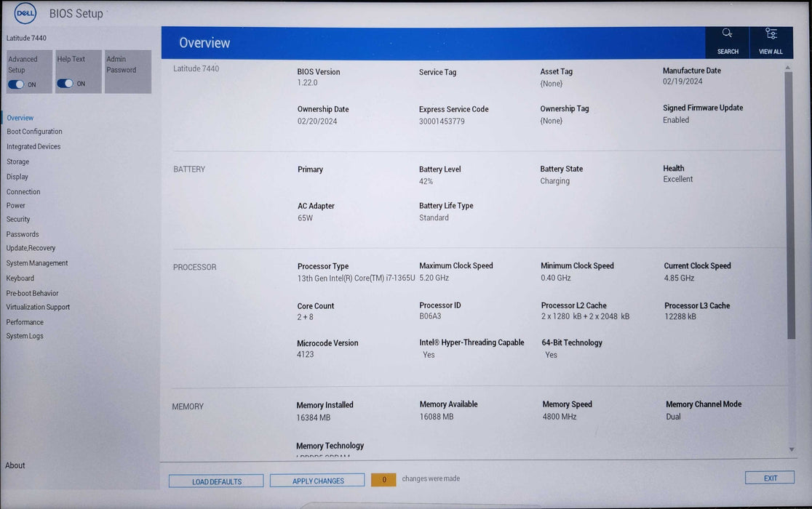The width and height of the screenshot is (812, 509).
Task: Open Performance section
Action: coord(25,321)
